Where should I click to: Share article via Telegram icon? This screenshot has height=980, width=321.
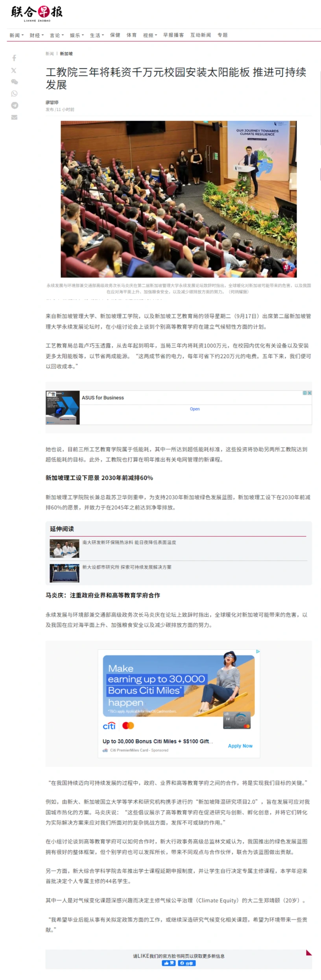point(14,105)
